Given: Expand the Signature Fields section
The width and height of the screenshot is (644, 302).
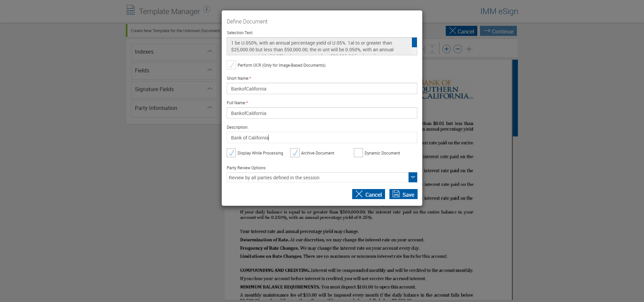Looking at the screenshot, I should coord(174,89).
